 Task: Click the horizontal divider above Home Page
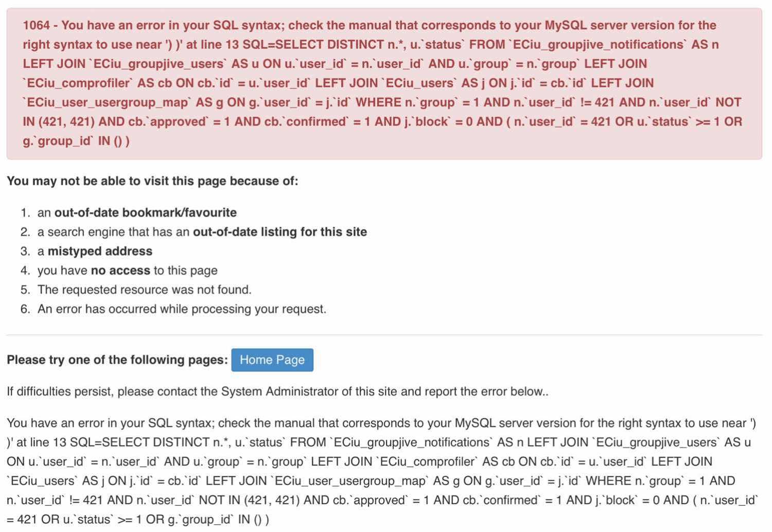tap(384, 335)
